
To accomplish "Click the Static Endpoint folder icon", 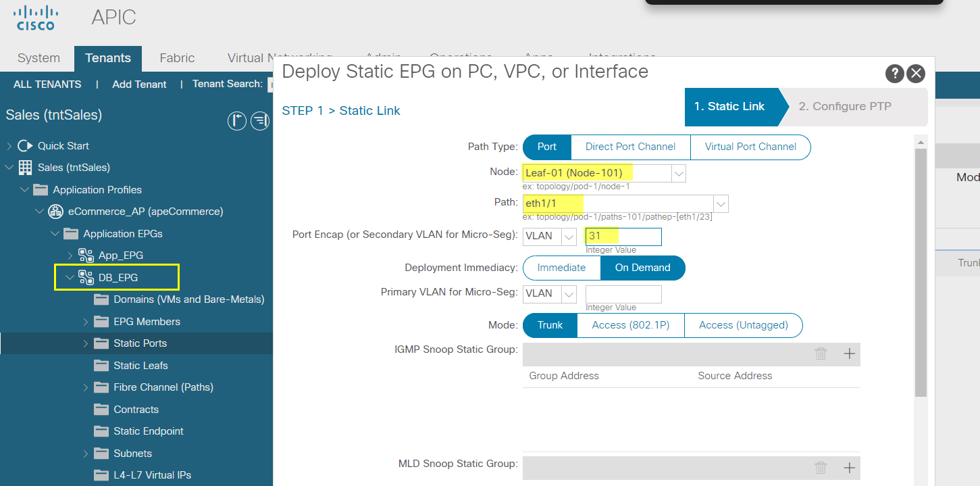I will coord(101,431).
